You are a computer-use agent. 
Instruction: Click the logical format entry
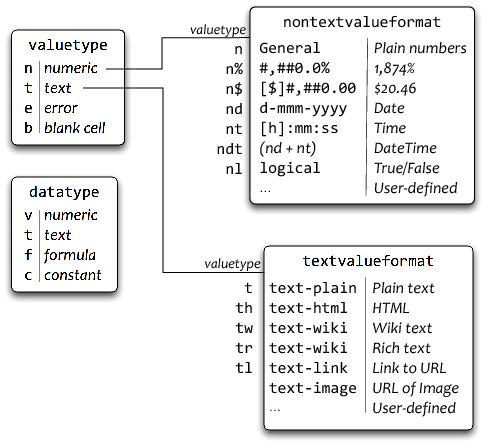click(x=290, y=168)
